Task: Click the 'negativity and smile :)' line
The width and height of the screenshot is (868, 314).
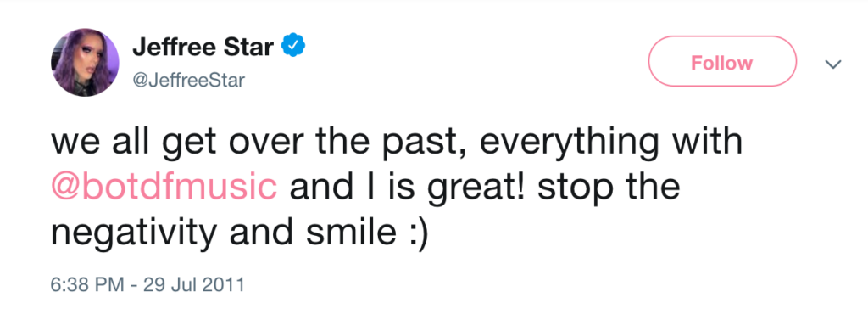Action: pyautogui.click(x=240, y=235)
